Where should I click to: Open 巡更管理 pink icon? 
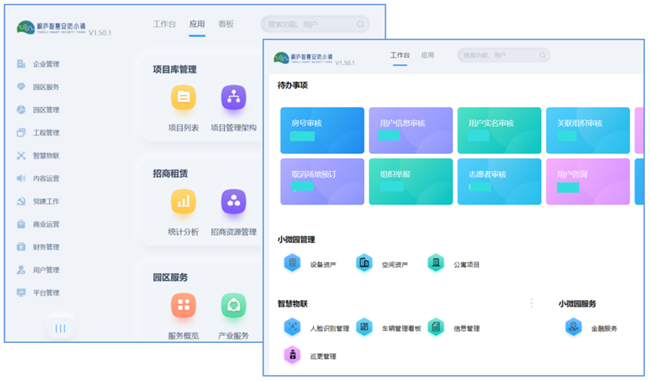point(292,355)
